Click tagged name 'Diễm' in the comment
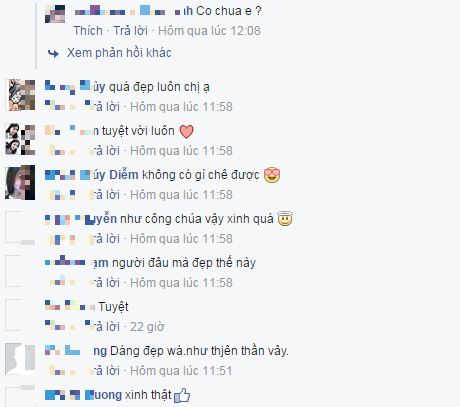 (124, 175)
